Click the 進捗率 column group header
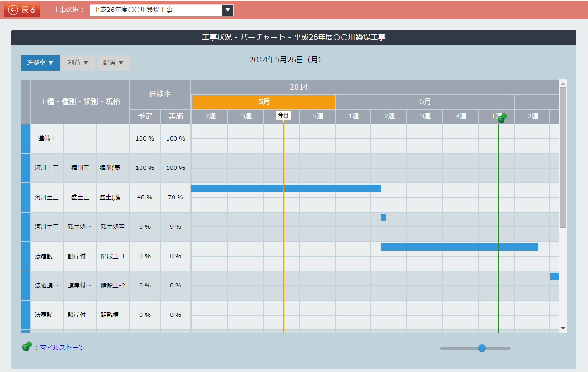The image size is (588, 372). pos(160,94)
